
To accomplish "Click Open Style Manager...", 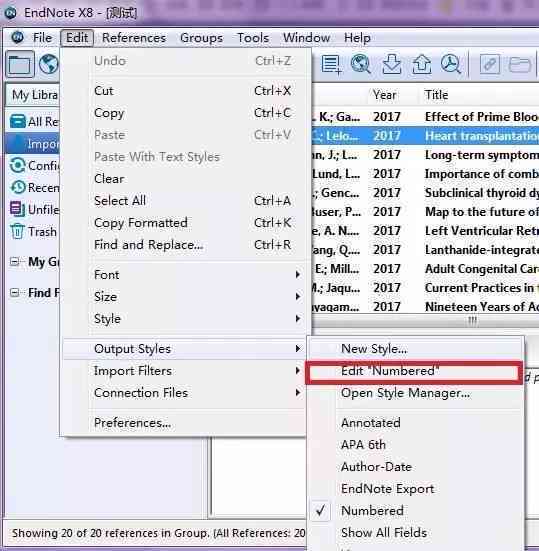I will point(415,393).
